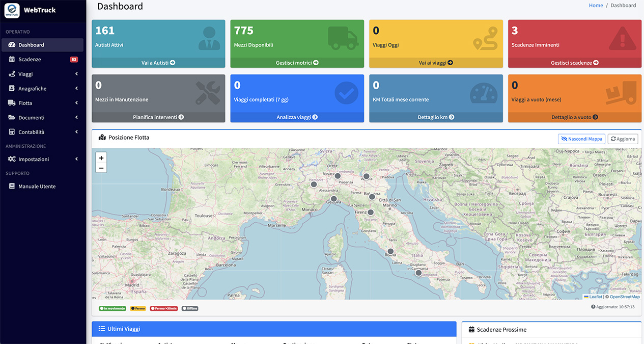Hide the map with Nascondi Mappa
644x344 pixels.
pyautogui.click(x=581, y=139)
